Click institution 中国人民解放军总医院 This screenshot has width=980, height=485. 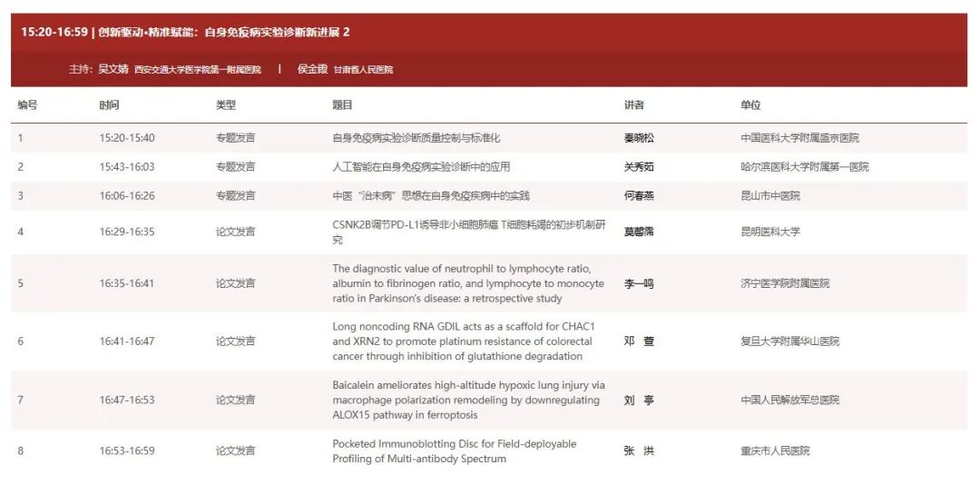click(x=790, y=400)
